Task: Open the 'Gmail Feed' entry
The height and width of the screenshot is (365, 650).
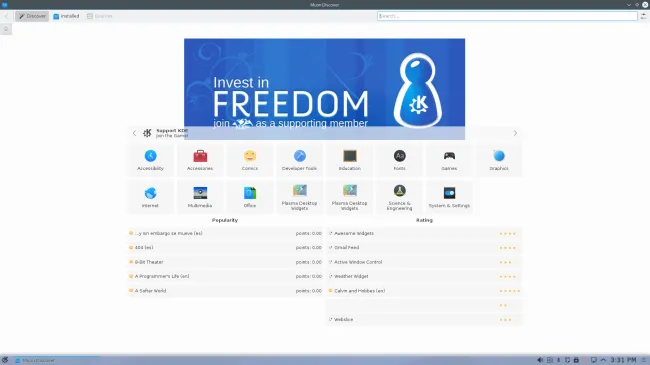Action: coord(424,248)
